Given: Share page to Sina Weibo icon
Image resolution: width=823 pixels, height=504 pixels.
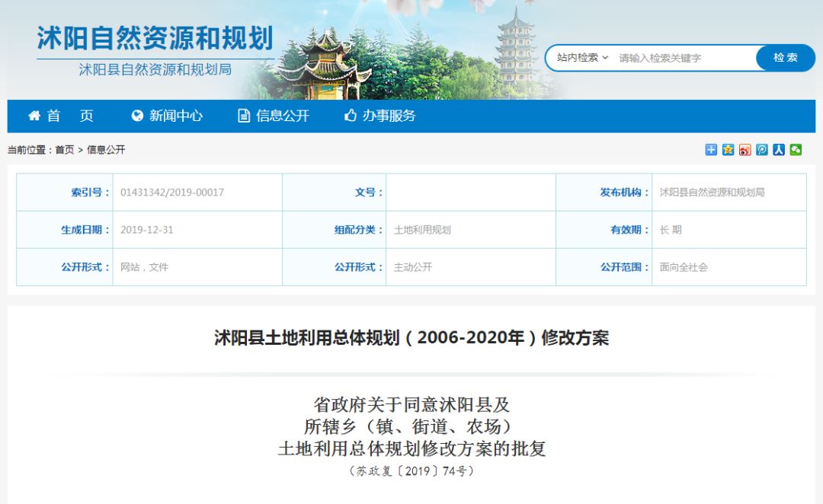Looking at the screenshot, I should 745,150.
